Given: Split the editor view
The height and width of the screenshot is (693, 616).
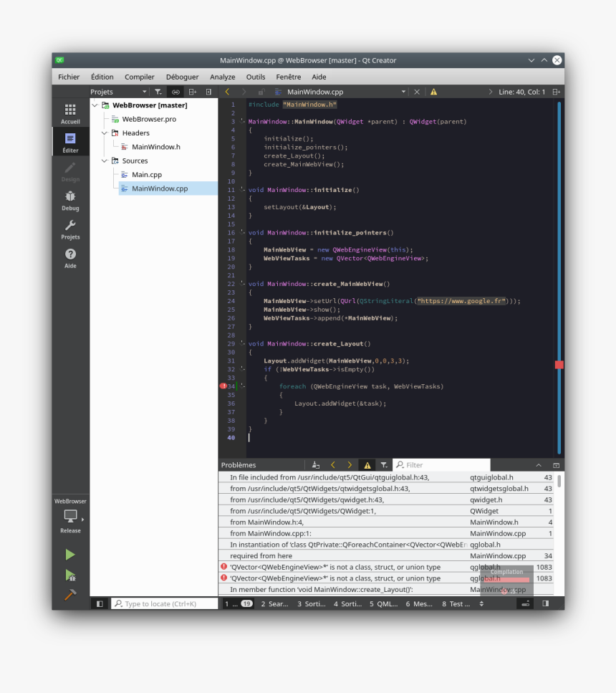Looking at the screenshot, I should pos(556,92).
